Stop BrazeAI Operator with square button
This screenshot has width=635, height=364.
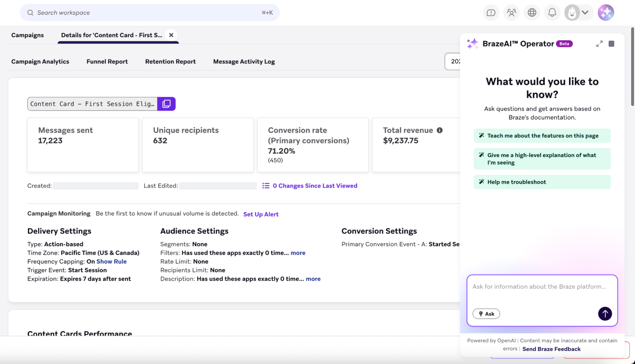[x=611, y=44]
